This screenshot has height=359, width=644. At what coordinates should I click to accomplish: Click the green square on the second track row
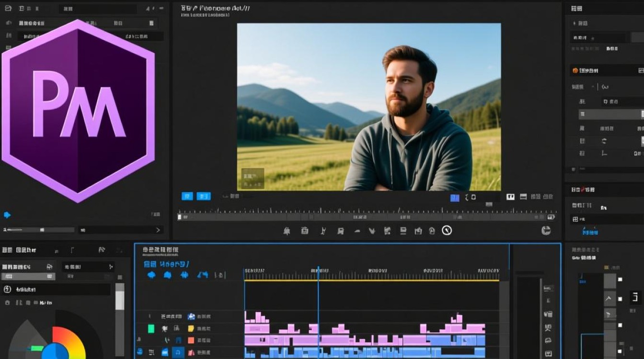pos(151,328)
